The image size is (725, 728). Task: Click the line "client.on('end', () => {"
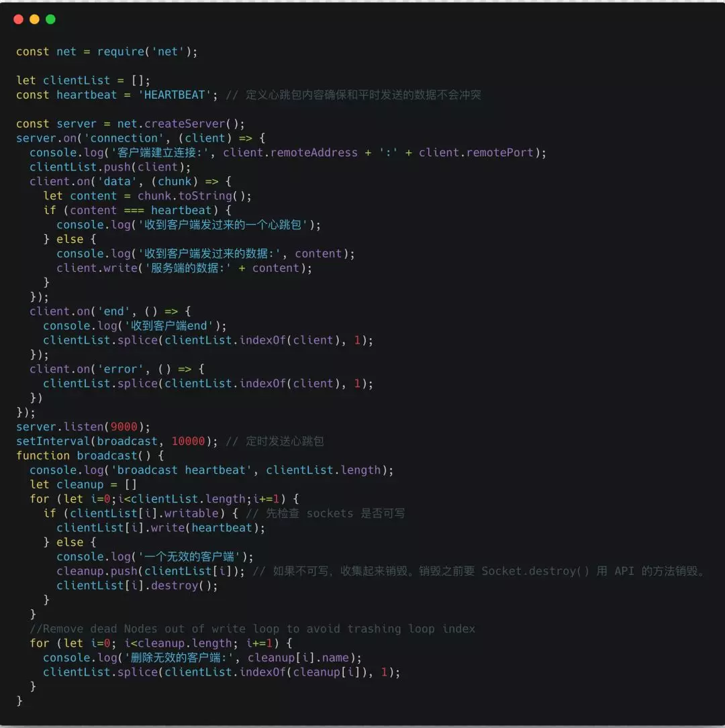(x=110, y=311)
